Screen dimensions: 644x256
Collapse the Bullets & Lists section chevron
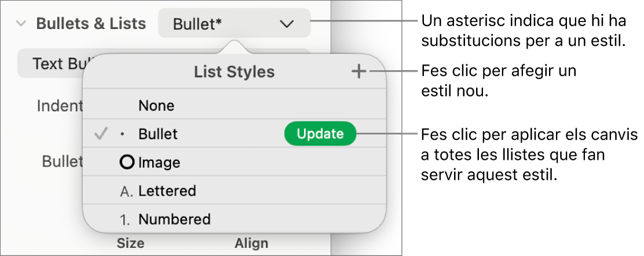coord(21,24)
